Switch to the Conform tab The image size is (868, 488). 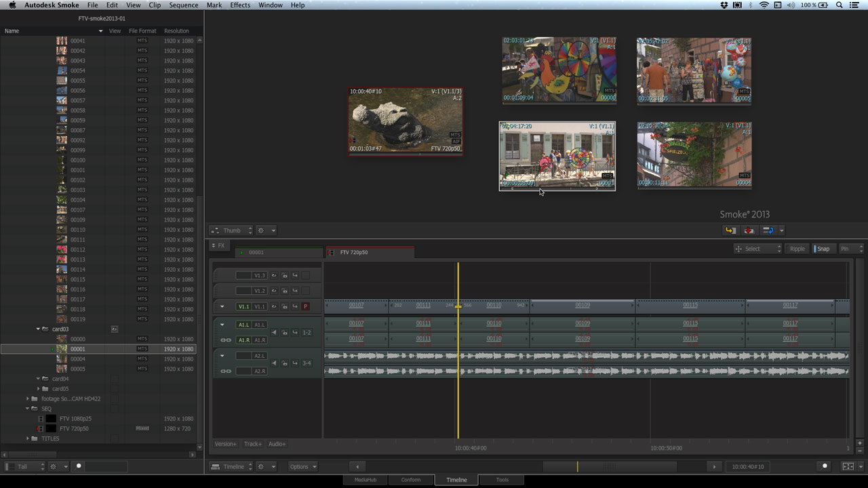[411, 480]
